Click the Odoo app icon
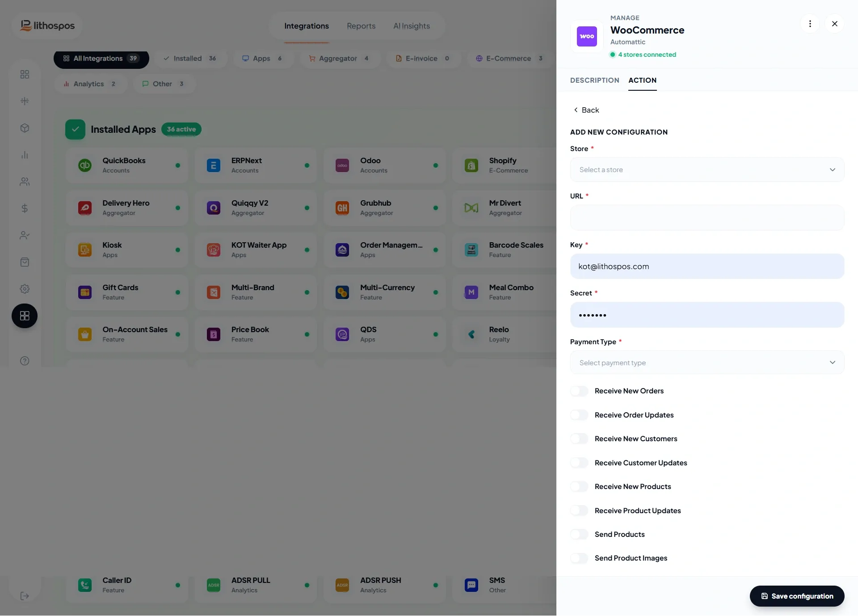Image resolution: width=858 pixels, height=616 pixels. point(342,165)
